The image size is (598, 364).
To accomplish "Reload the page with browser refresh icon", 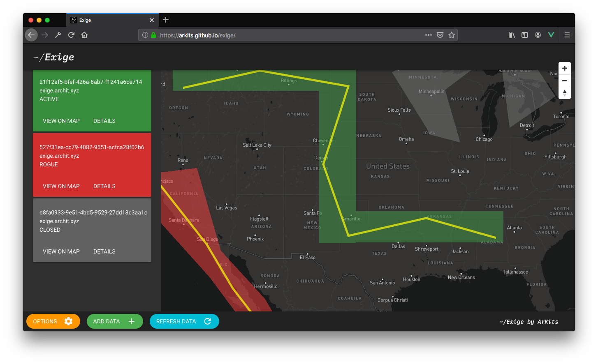I will [x=71, y=35].
